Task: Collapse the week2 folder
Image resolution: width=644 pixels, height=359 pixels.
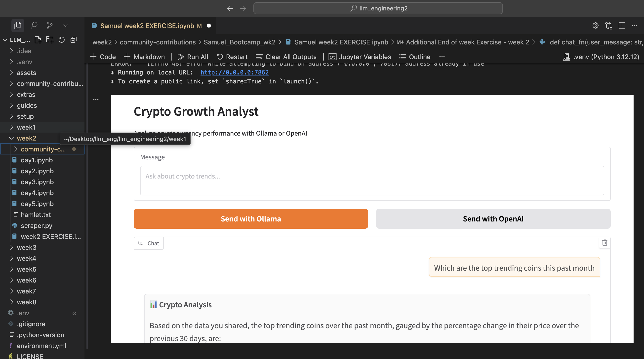Action: click(x=27, y=138)
